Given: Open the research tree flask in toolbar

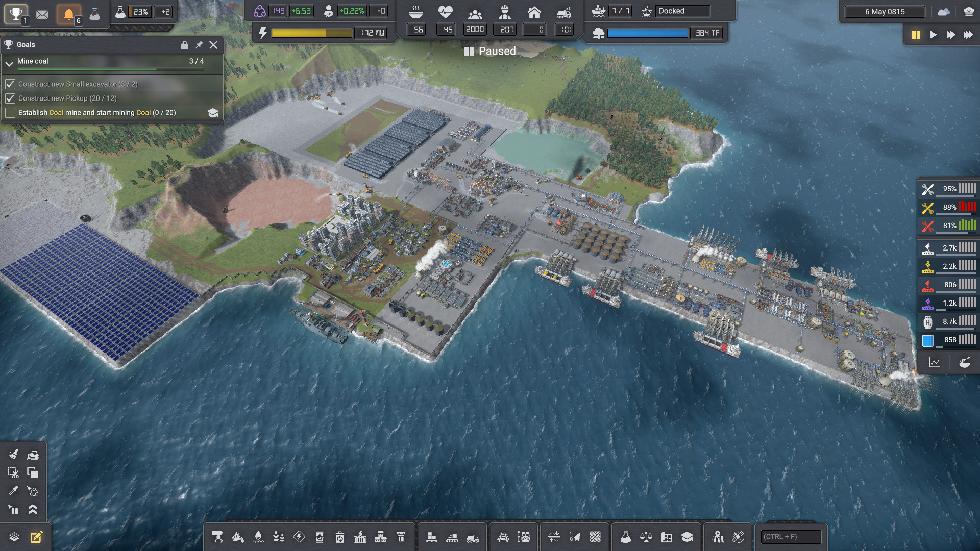Looking at the screenshot, I should (626, 537).
